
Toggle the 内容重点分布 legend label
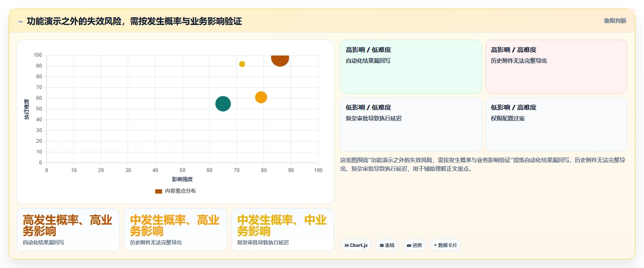pyautogui.click(x=180, y=191)
